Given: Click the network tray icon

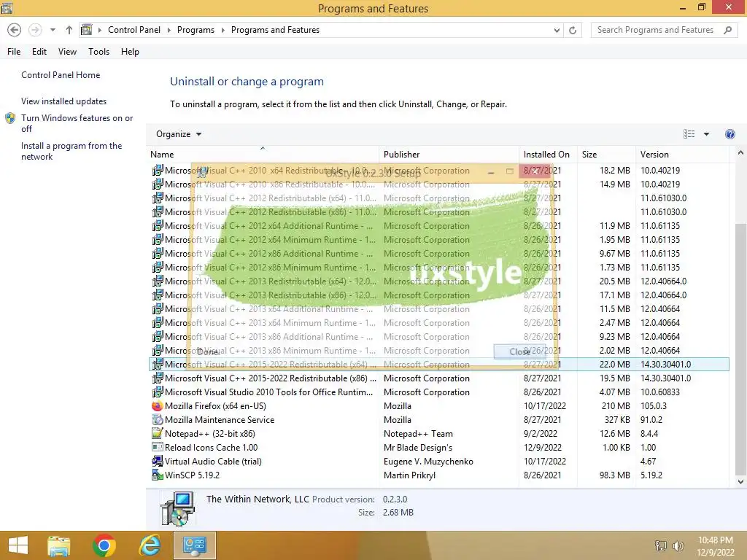Looking at the screenshot, I should 661,545.
